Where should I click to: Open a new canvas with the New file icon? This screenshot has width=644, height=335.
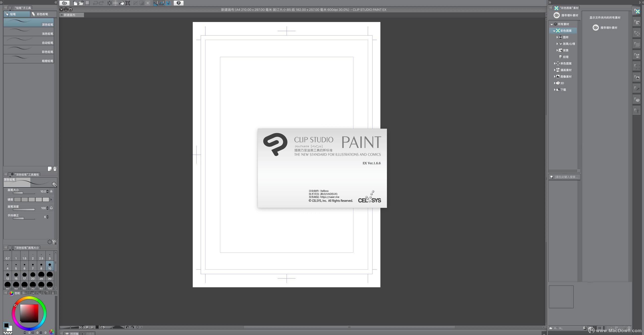pos(75,3)
